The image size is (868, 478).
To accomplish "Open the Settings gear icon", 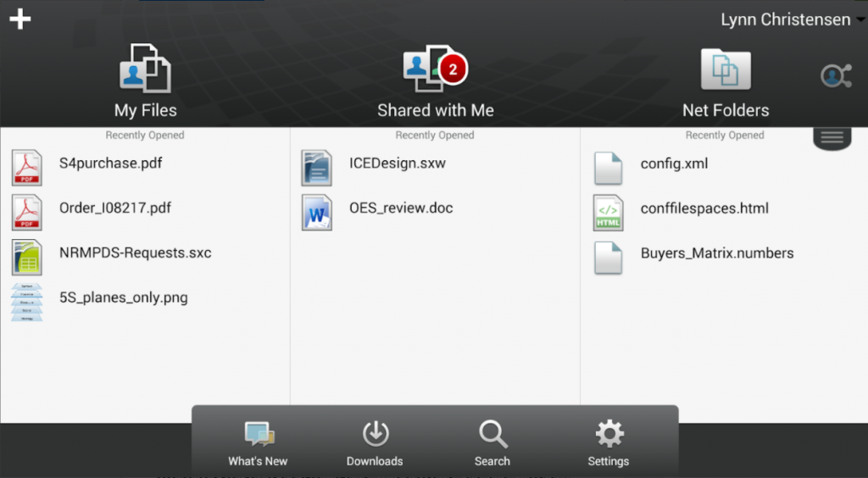I will [x=609, y=434].
